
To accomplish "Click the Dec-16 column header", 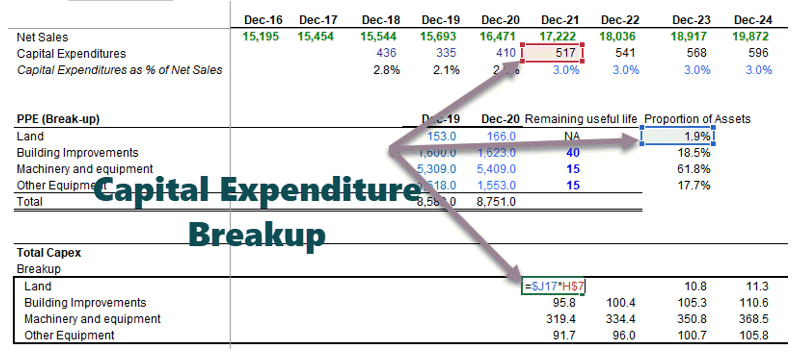I will (x=264, y=20).
